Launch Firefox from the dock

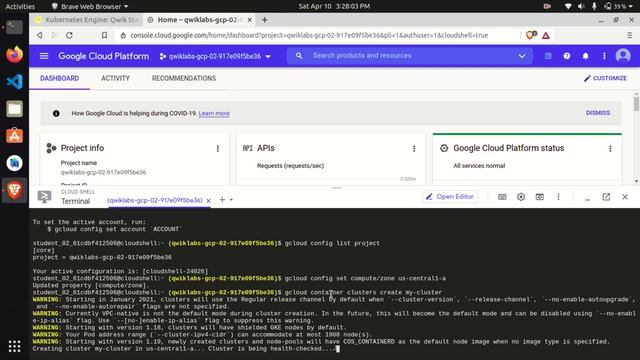14,54
